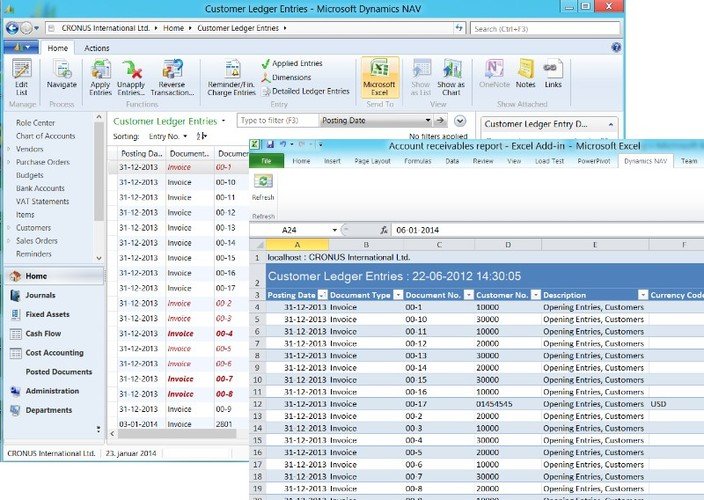The height and width of the screenshot is (500, 704).
Task: Open Reminder/Fin. Charge Entries
Action: point(232,77)
